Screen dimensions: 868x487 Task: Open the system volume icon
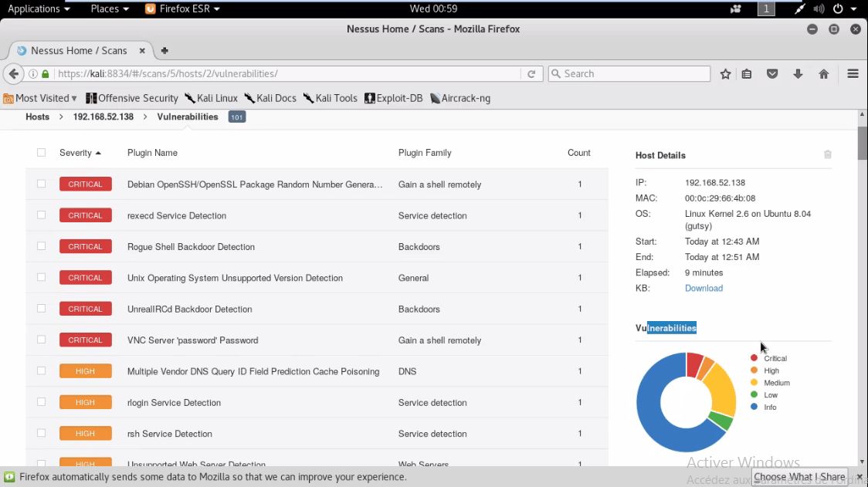819,8
